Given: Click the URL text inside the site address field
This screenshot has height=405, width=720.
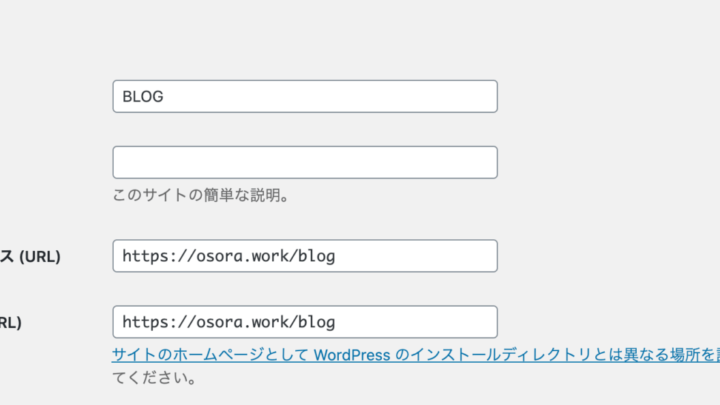Looking at the screenshot, I should click(228, 322).
